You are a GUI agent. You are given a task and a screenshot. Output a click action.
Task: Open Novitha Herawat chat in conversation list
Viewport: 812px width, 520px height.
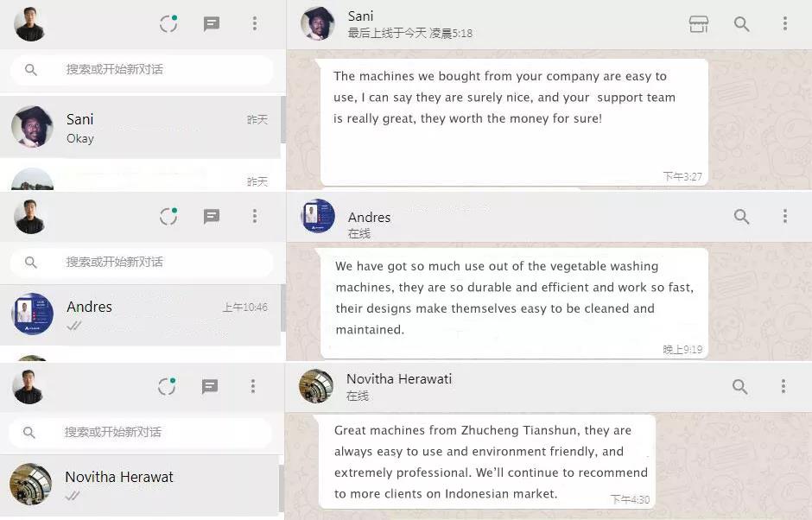point(139,485)
